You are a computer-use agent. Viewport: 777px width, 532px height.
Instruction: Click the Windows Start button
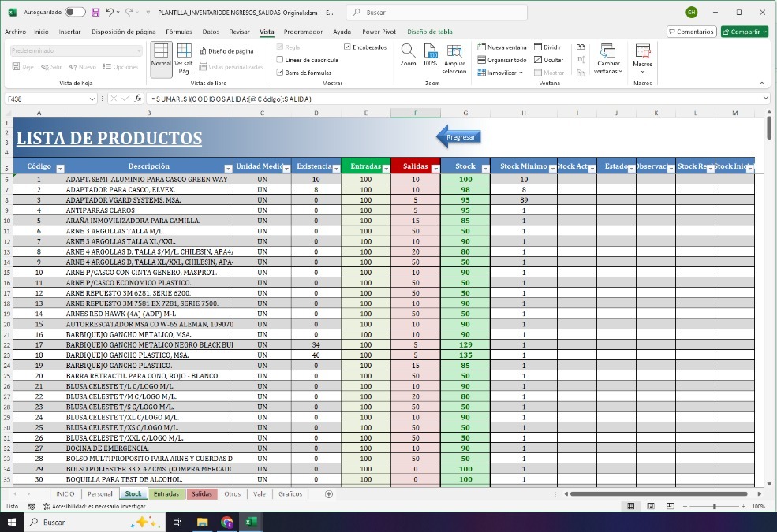click(x=11, y=522)
